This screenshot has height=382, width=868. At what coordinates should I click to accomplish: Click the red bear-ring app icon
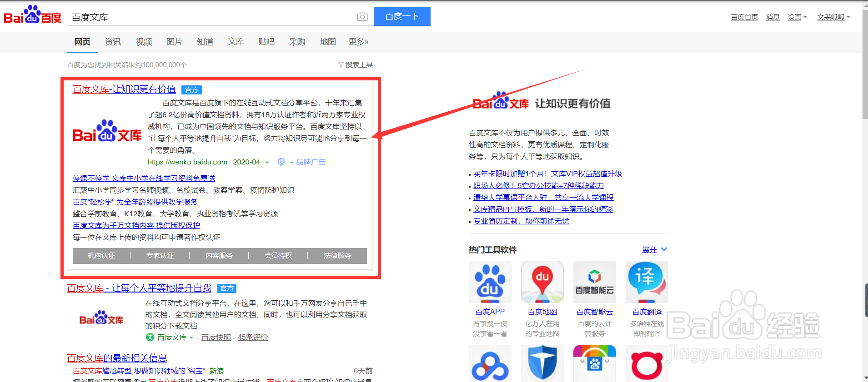pyautogui.click(x=647, y=363)
